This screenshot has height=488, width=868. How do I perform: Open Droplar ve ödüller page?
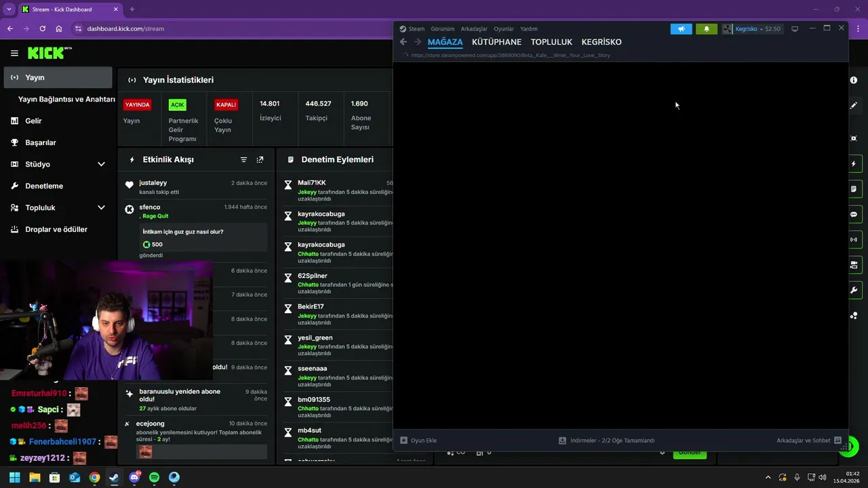click(x=56, y=229)
